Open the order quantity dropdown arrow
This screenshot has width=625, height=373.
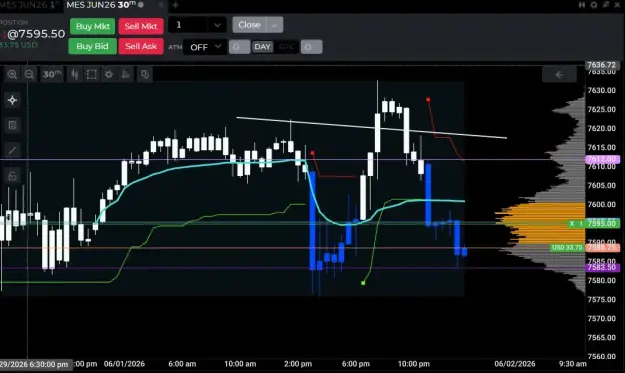pyautogui.click(x=217, y=25)
